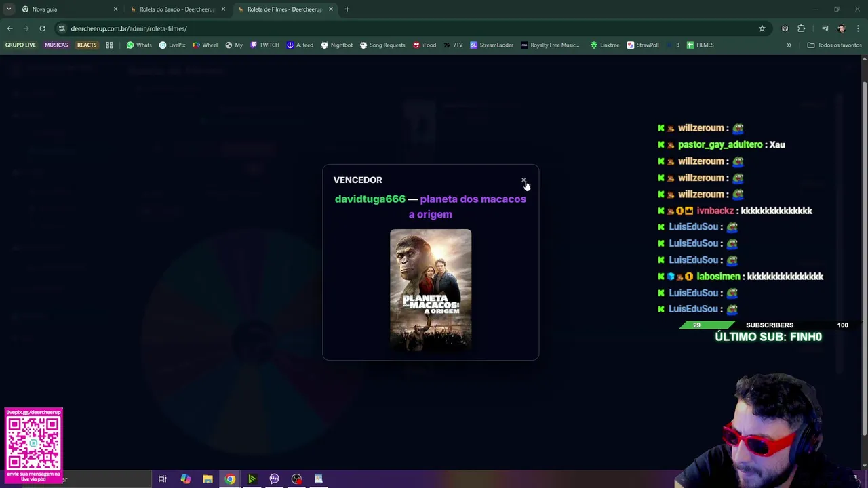Click chat username ivnbackz
Image resolution: width=868 pixels, height=488 pixels.
tap(715, 211)
